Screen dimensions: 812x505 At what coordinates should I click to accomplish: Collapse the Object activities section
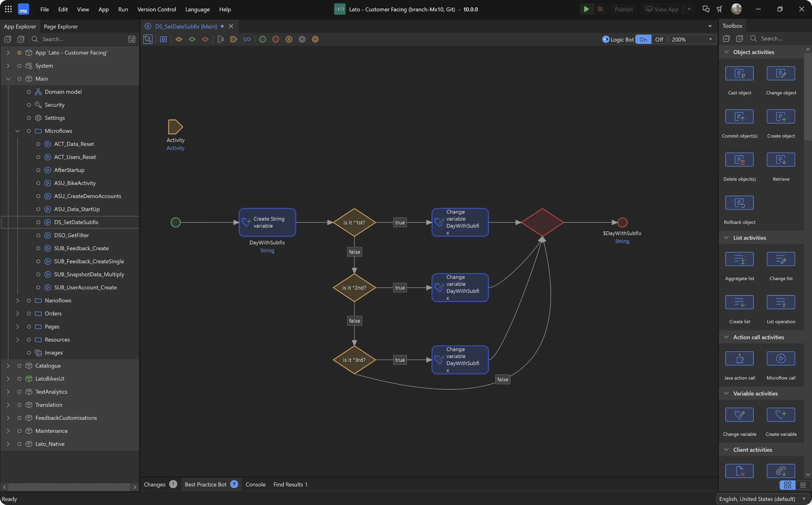(x=726, y=52)
